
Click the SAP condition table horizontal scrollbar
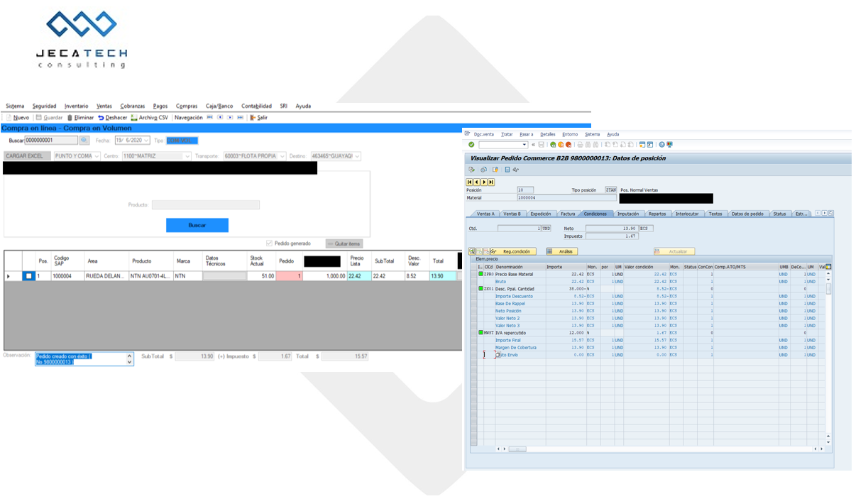click(517, 449)
